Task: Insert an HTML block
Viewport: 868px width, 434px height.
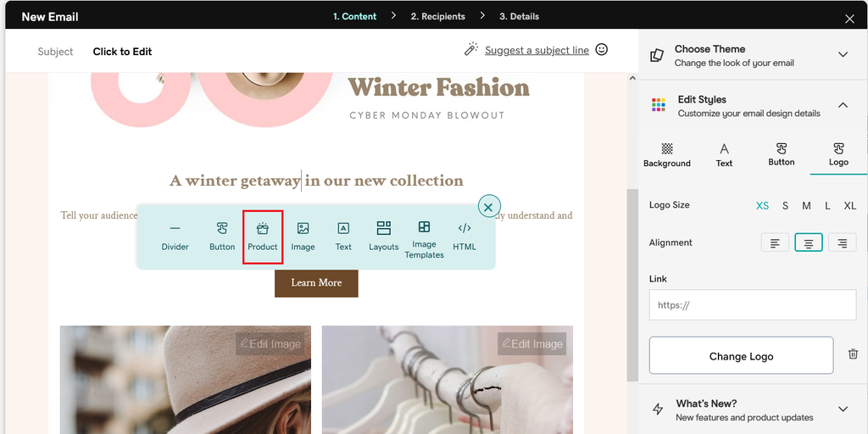Action: point(465,236)
